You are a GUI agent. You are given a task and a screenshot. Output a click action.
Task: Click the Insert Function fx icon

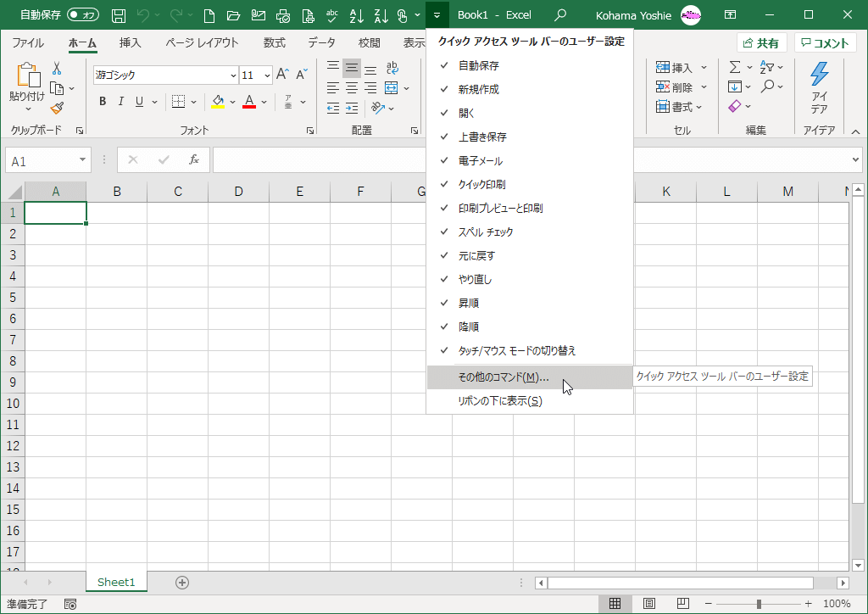(194, 160)
